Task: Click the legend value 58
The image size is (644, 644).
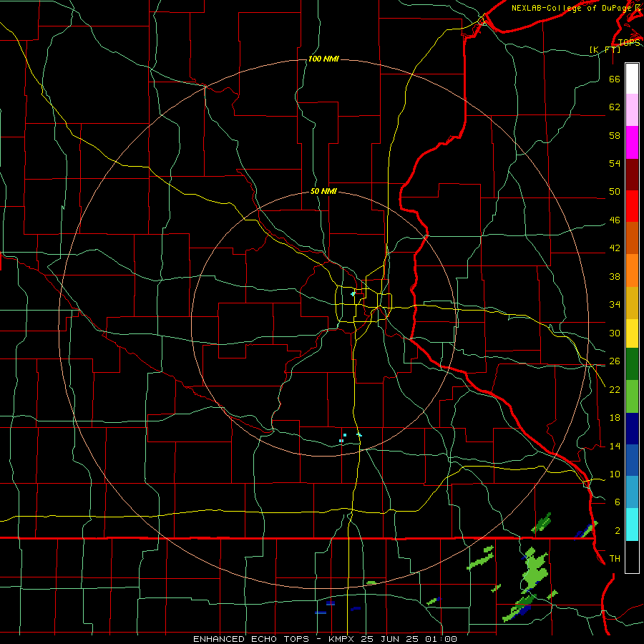Action: click(x=615, y=135)
